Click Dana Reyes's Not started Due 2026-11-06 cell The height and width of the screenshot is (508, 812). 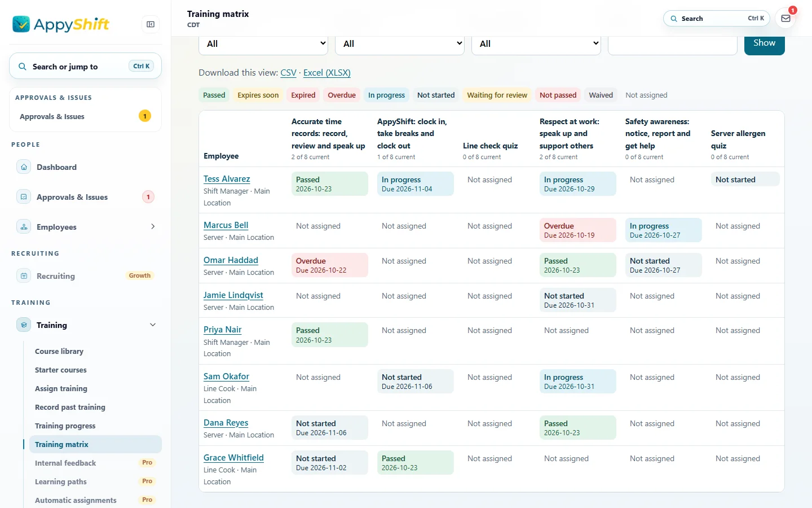(330, 428)
